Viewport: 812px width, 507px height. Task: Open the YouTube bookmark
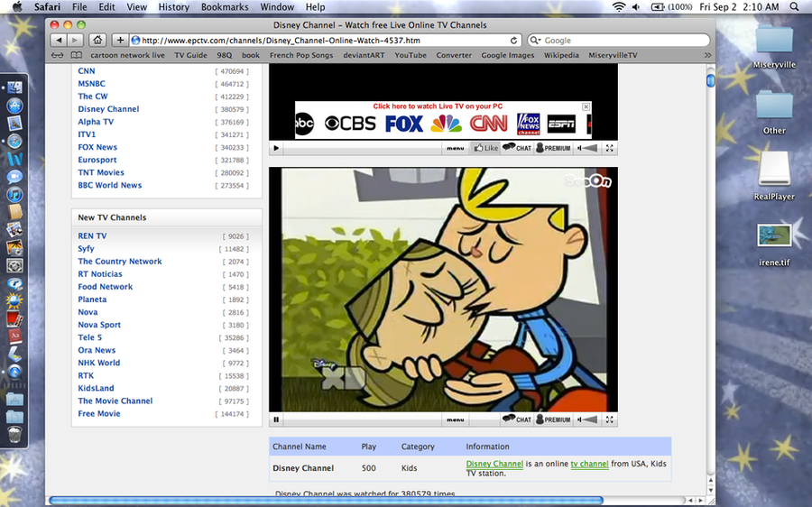click(x=411, y=55)
